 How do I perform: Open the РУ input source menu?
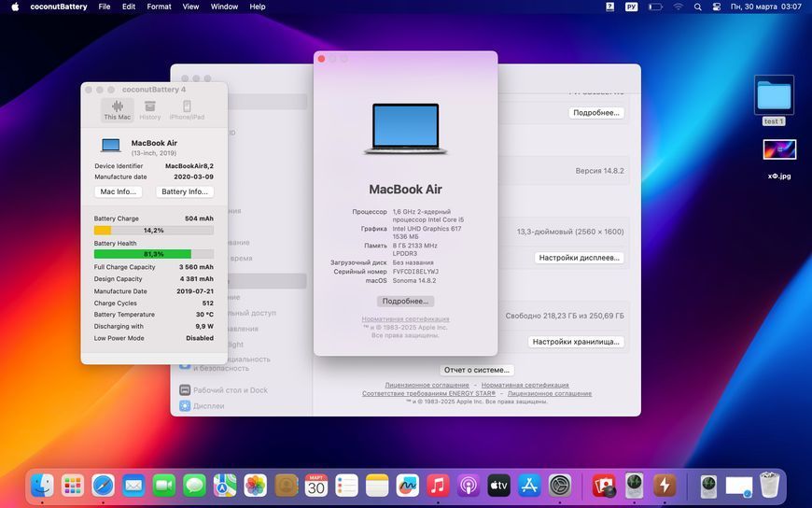coord(631,7)
